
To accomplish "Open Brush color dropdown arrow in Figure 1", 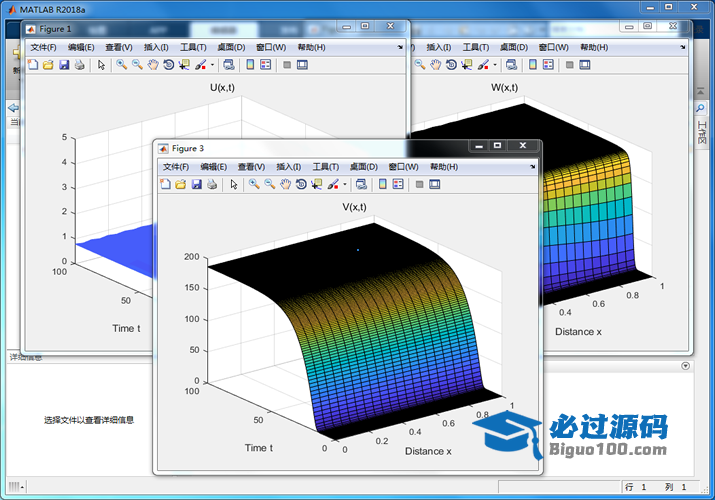I will [x=212, y=65].
